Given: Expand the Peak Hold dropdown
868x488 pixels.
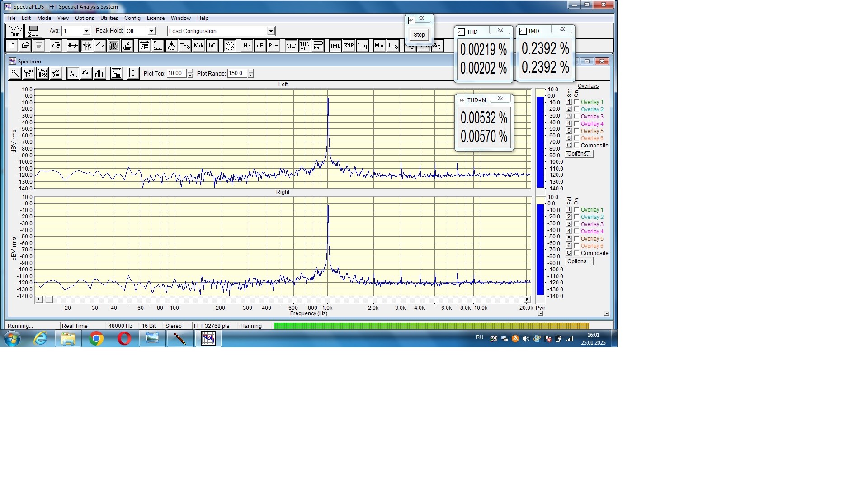Looking at the screenshot, I should 151,31.
